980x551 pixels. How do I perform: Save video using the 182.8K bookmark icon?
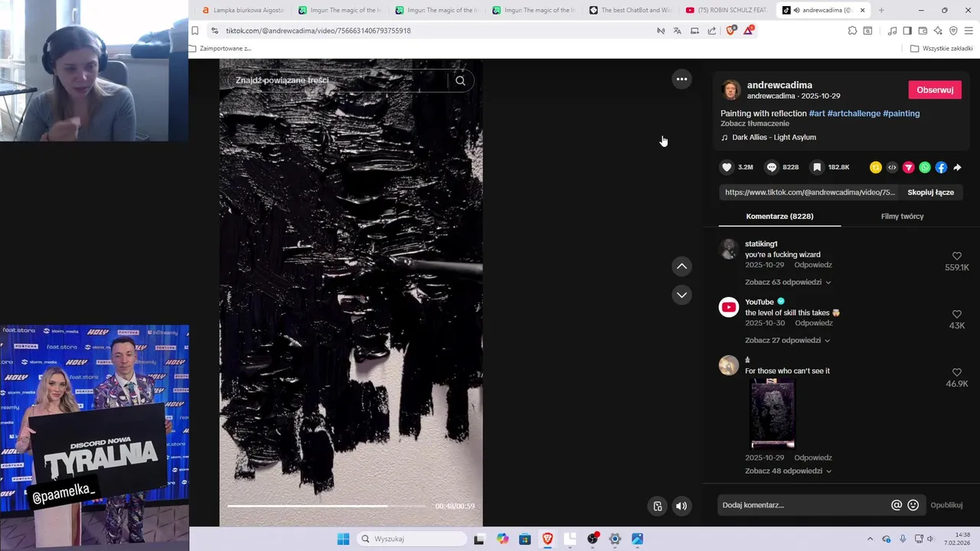click(817, 167)
